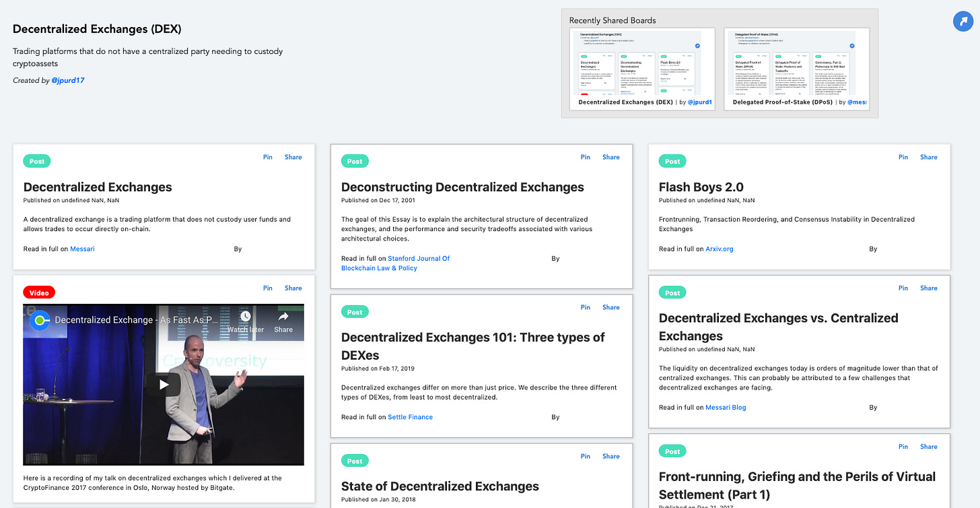Viewport: 980px width, 508px height.
Task: Play the Decentralized Exchange video
Action: (164, 385)
